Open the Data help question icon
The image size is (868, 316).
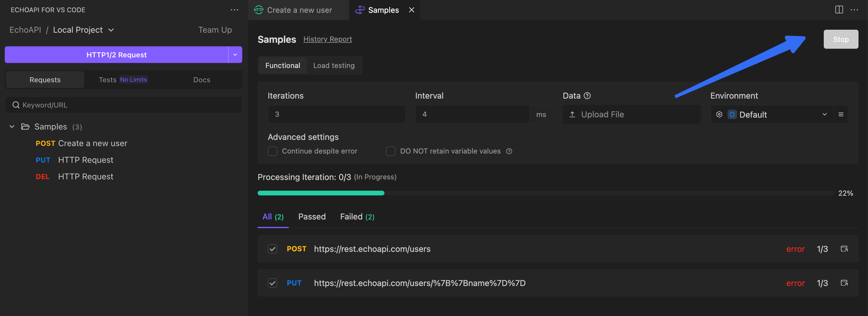tap(587, 95)
